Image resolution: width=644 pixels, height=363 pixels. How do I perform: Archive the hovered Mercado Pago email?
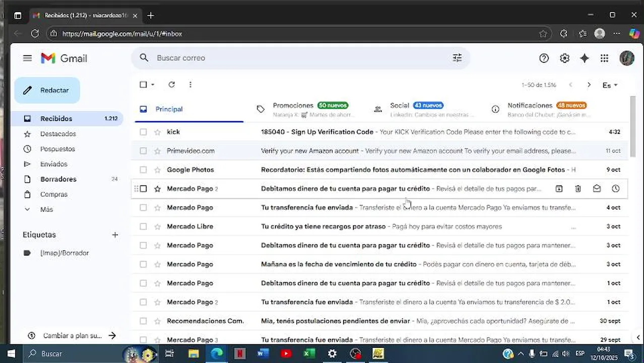pos(559,189)
